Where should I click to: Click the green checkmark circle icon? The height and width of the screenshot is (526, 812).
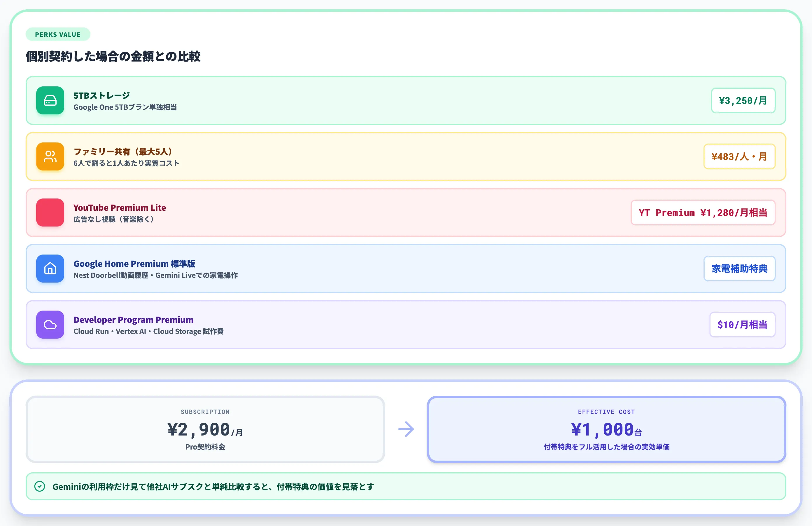coord(40,486)
